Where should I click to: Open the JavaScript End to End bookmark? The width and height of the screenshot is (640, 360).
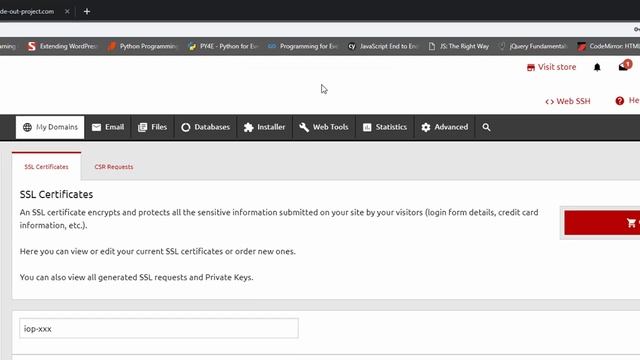[x=382, y=46]
